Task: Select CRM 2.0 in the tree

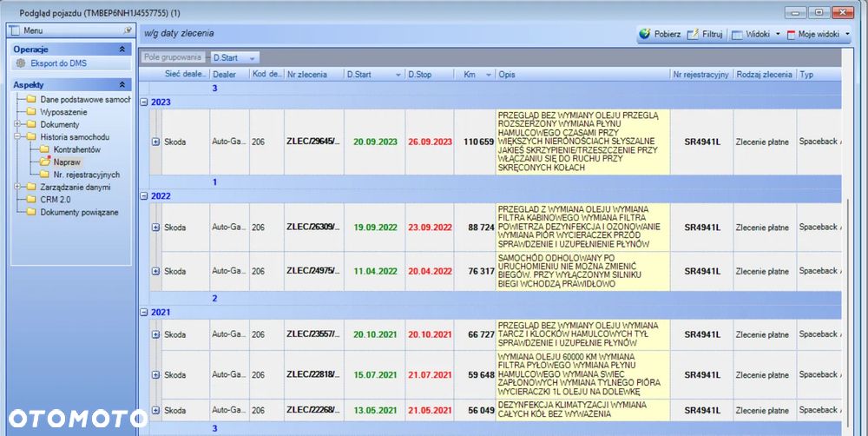Action: pyautogui.click(x=56, y=200)
